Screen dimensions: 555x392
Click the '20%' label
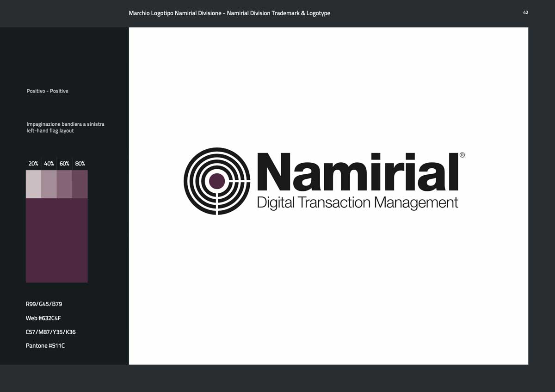point(33,164)
